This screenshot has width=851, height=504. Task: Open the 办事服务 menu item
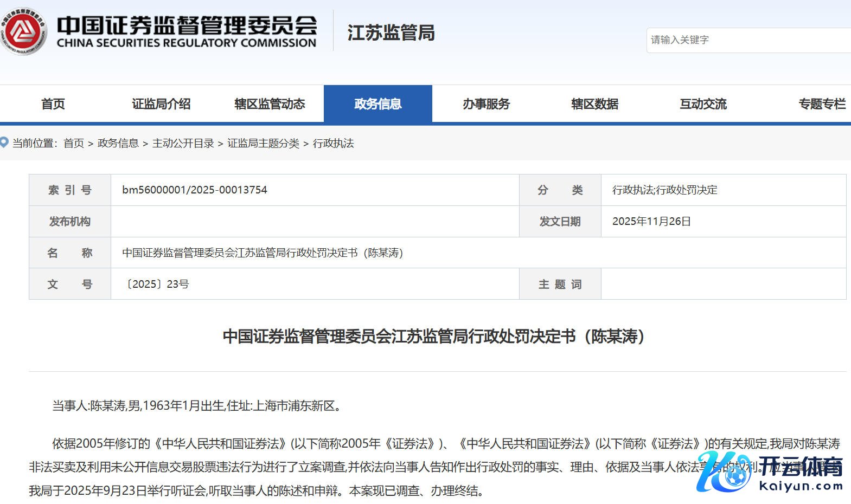click(487, 104)
